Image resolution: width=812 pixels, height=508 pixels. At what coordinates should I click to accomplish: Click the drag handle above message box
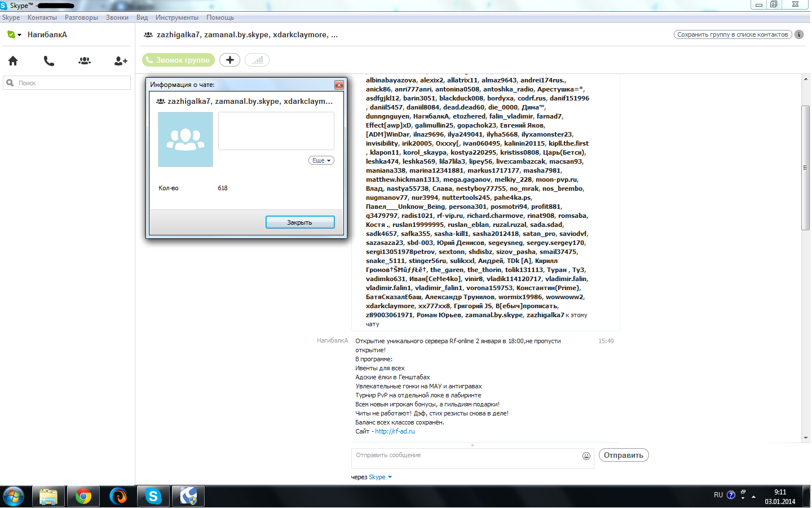click(x=473, y=445)
